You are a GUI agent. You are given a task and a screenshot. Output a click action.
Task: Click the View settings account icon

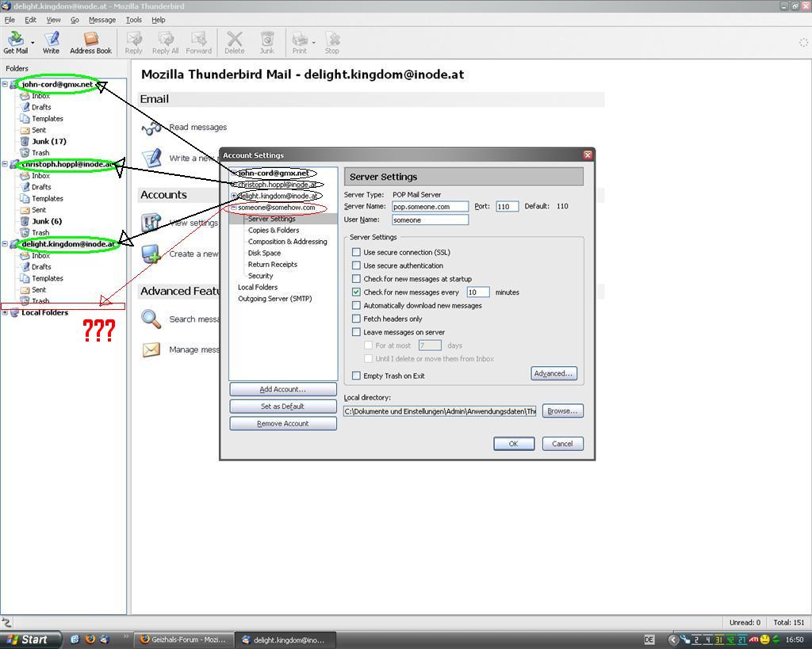151,223
